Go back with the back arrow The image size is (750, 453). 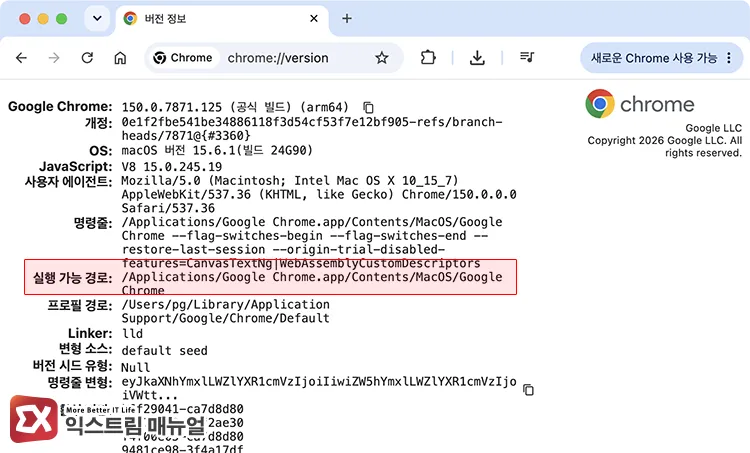click(x=22, y=58)
